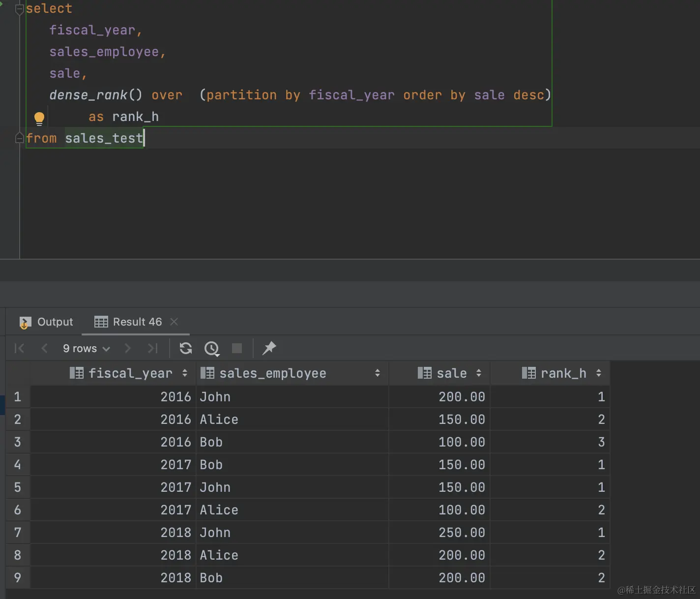Click the Alice cell in row 2
The height and width of the screenshot is (599, 700).
click(x=292, y=419)
